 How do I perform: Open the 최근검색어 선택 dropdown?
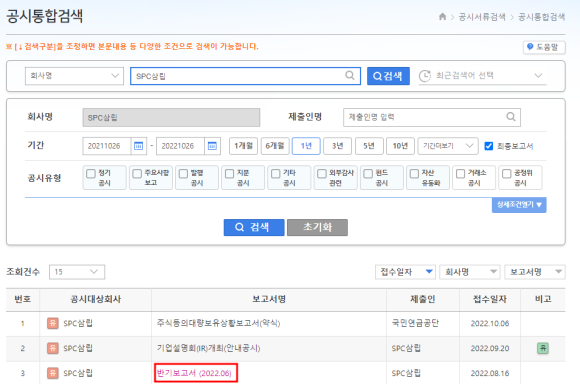click(482, 76)
